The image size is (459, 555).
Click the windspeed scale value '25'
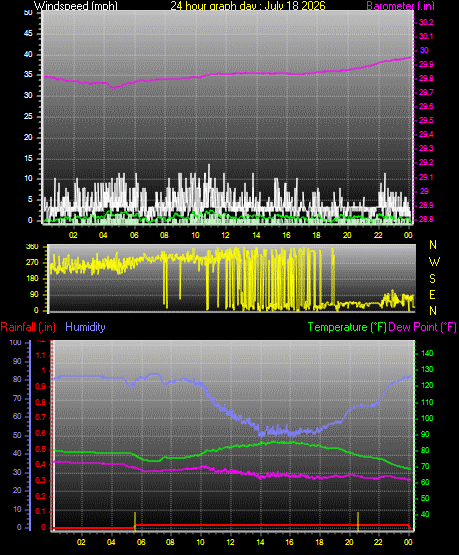(x=28, y=116)
